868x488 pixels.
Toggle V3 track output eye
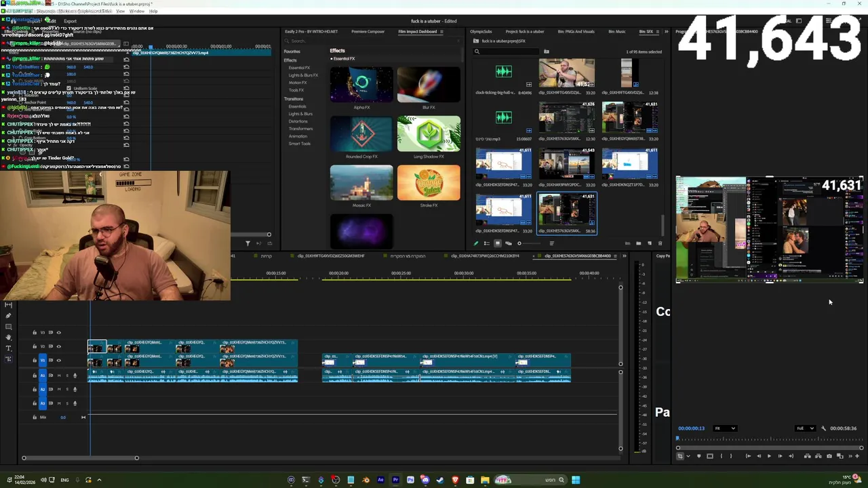pos(58,332)
